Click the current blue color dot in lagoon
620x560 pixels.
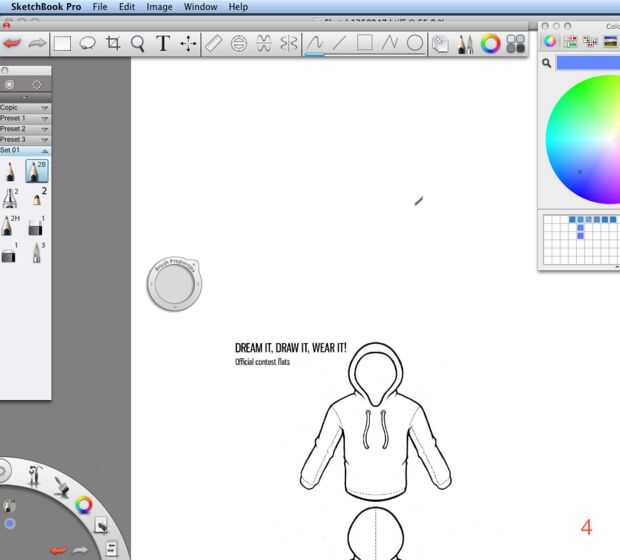(x=10, y=524)
